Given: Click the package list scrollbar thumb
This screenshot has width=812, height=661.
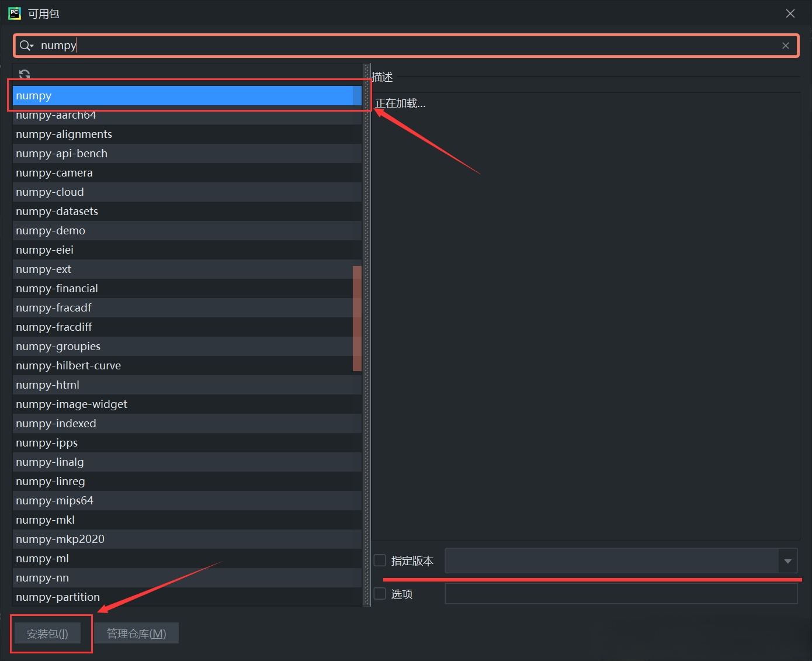Looking at the screenshot, I should [x=357, y=319].
